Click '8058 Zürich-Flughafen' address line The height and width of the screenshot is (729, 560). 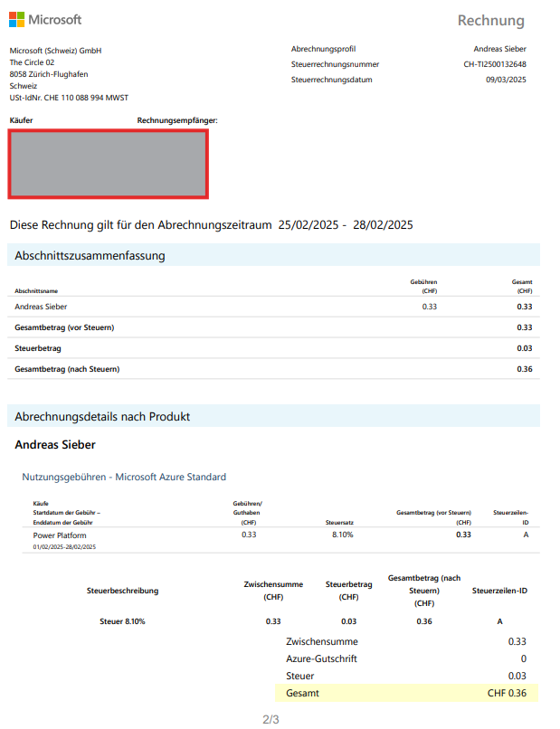(x=49, y=74)
